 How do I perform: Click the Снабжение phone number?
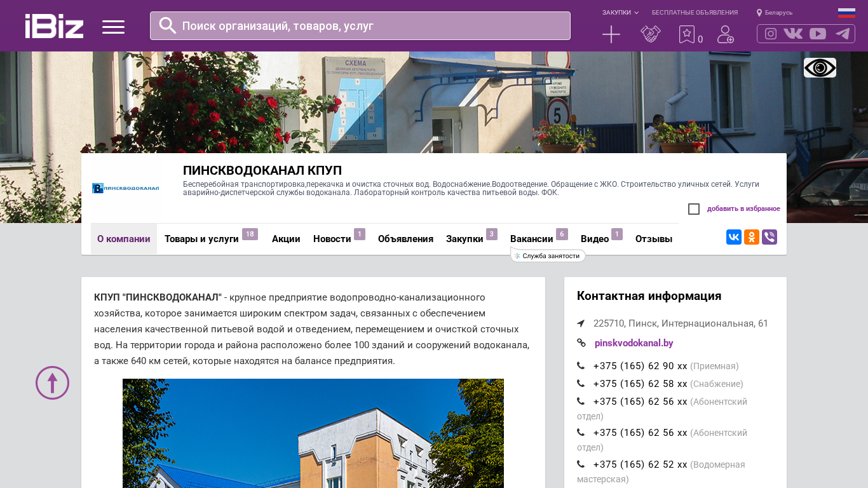(x=640, y=384)
